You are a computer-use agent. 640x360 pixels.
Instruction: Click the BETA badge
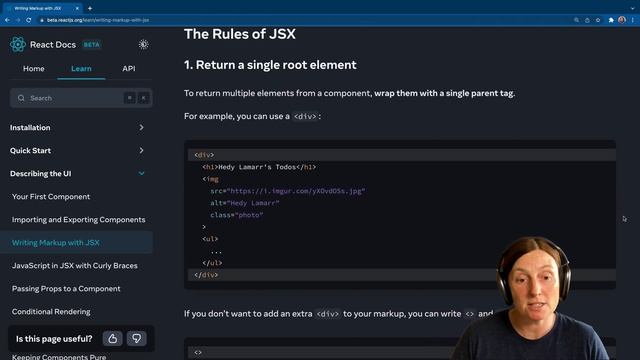91,44
